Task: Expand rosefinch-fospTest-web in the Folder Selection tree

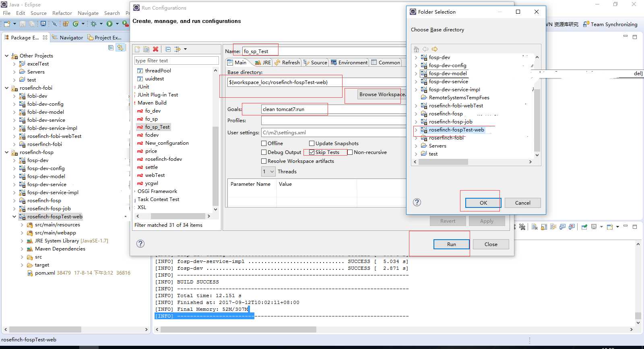Action: (x=416, y=130)
